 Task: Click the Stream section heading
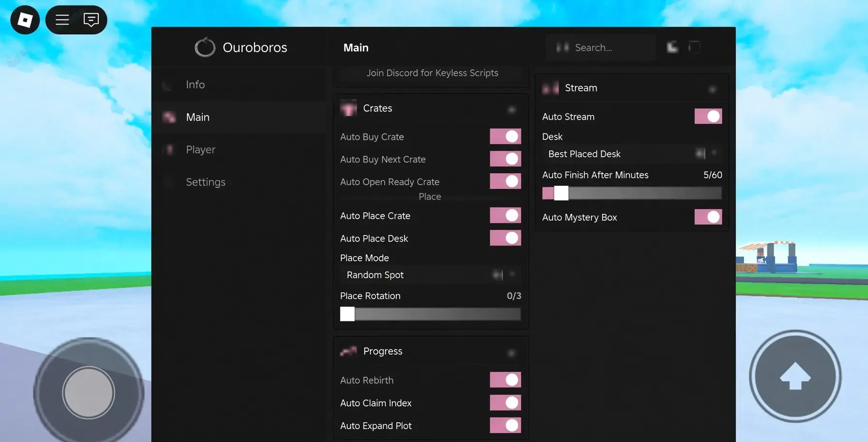pyautogui.click(x=581, y=88)
